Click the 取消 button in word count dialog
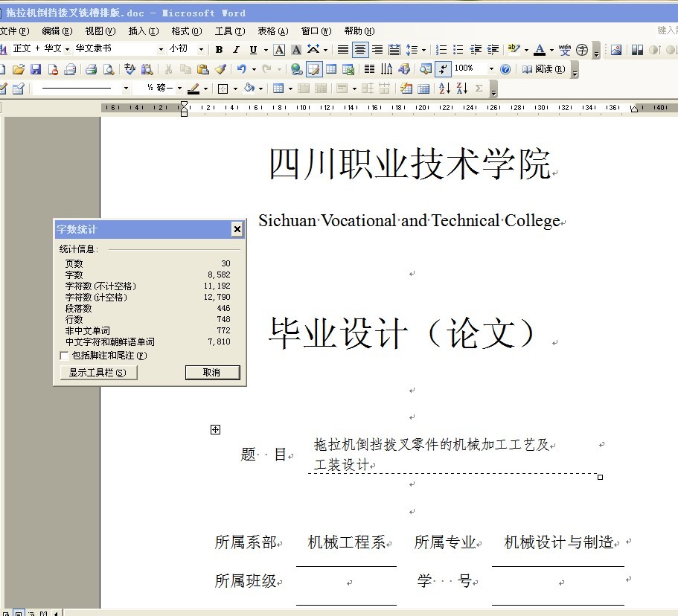Viewport: 678px width, 616px height. (212, 373)
